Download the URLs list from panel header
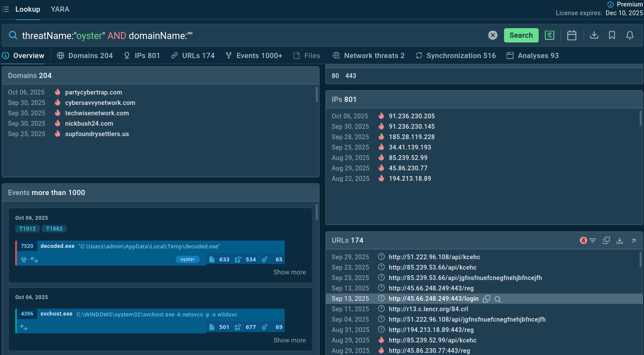 tap(620, 241)
